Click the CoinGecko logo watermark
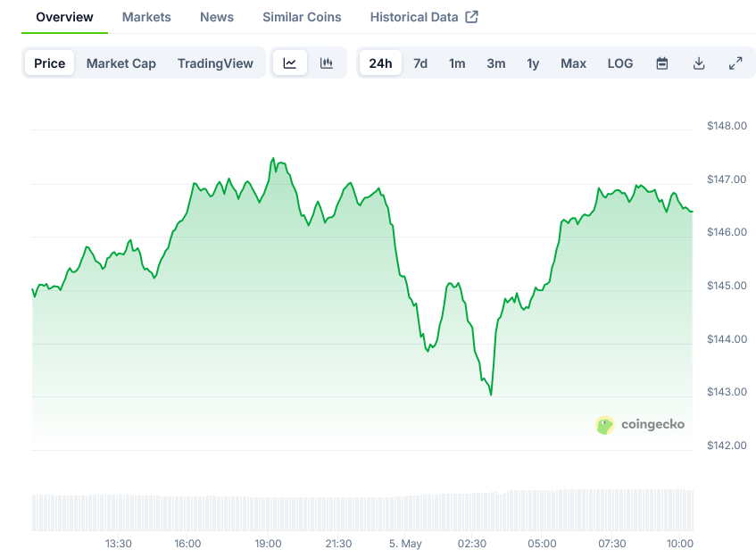756x558 pixels. click(640, 424)
